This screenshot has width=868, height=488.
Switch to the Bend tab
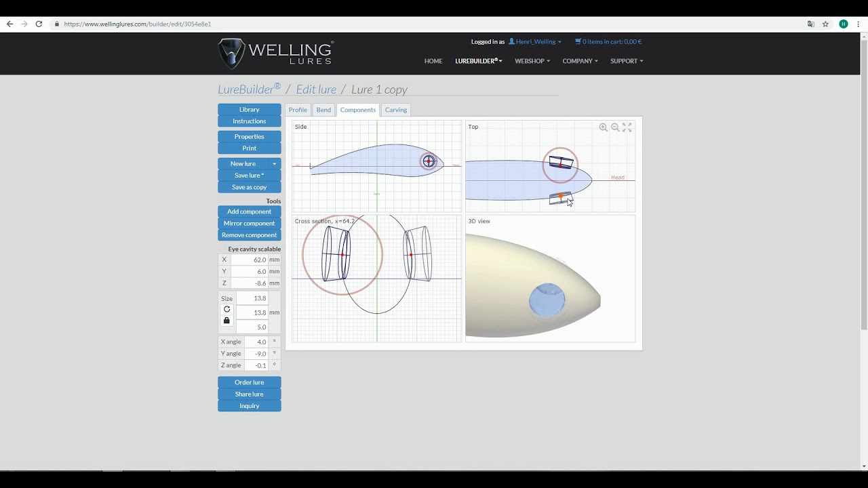tap(323, 110)
